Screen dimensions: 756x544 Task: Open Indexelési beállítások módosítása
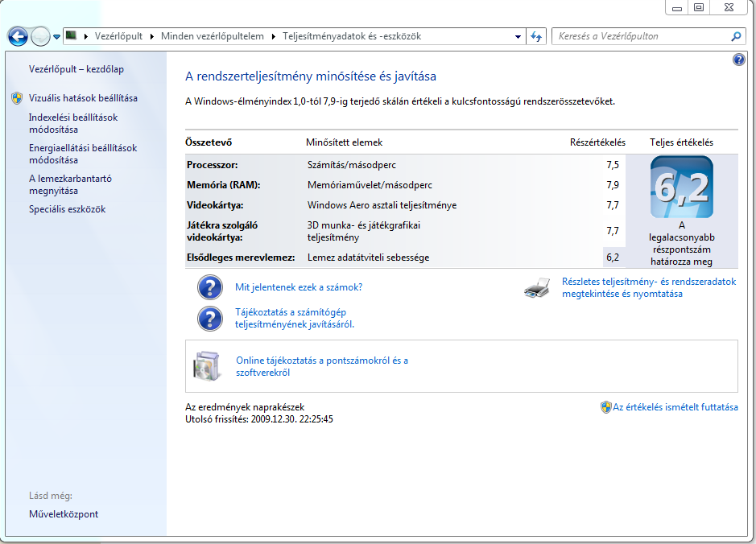click(x=73, y=123)
